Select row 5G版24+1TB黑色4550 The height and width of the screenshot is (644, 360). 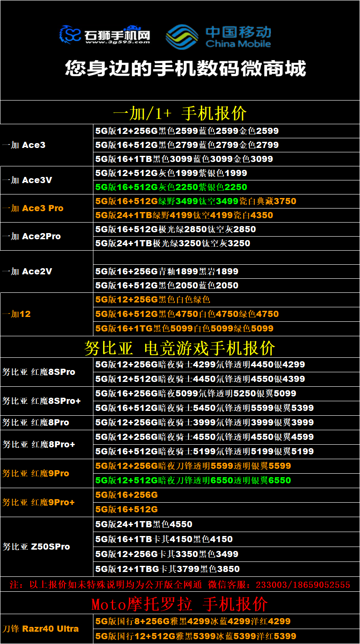point(226,524)
